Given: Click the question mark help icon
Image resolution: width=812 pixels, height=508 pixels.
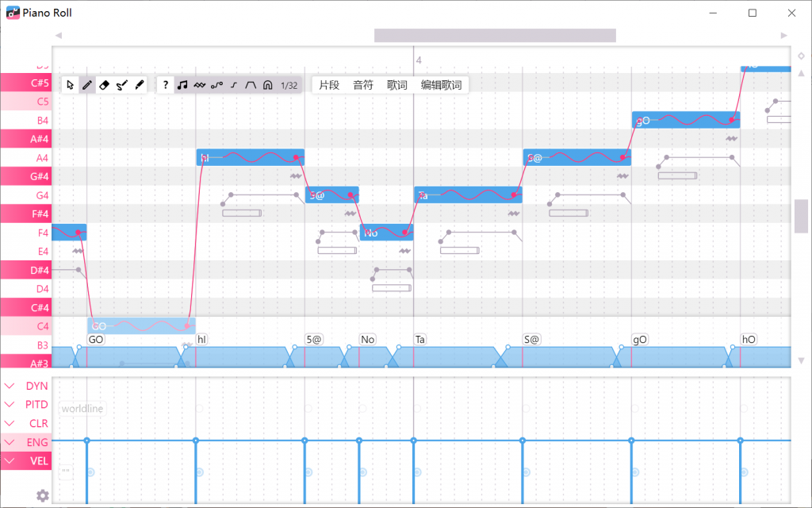Looking at the screenshot, I should tap(166, 85).
